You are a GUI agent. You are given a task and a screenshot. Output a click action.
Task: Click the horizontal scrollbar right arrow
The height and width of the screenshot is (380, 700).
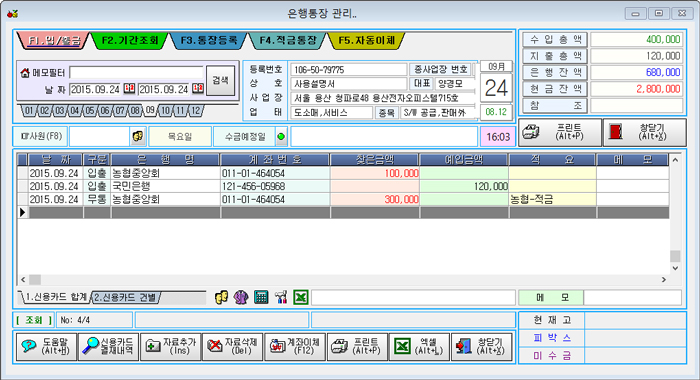[664, 280]
